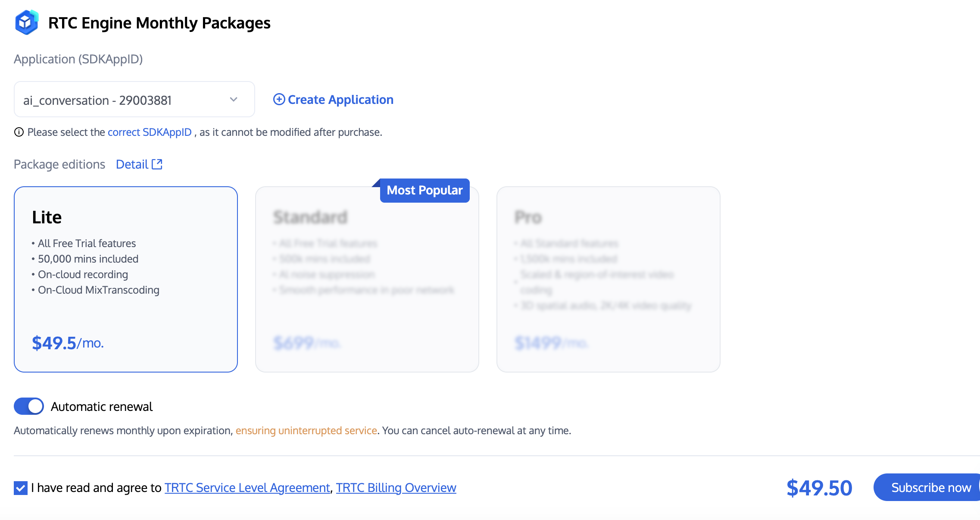Select the Standard package edition card
This screenshot has height=520, width=980.
coord(367,279)
